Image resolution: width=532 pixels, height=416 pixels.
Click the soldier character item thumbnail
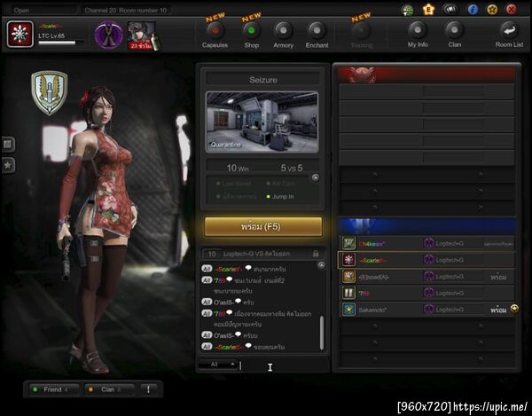pos(143,36)
